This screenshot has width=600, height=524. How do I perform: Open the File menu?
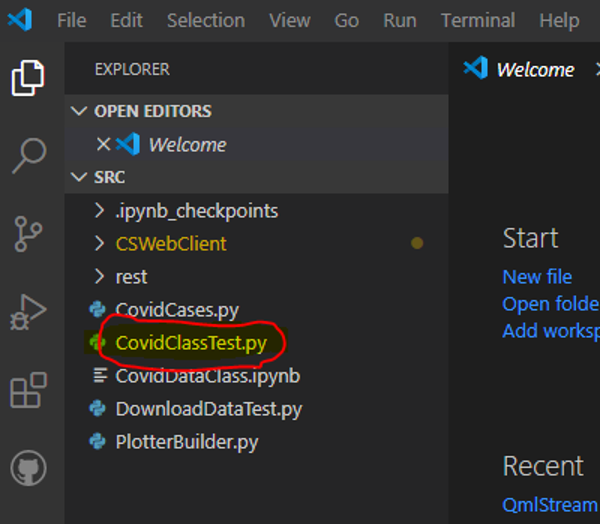(71, 20)
